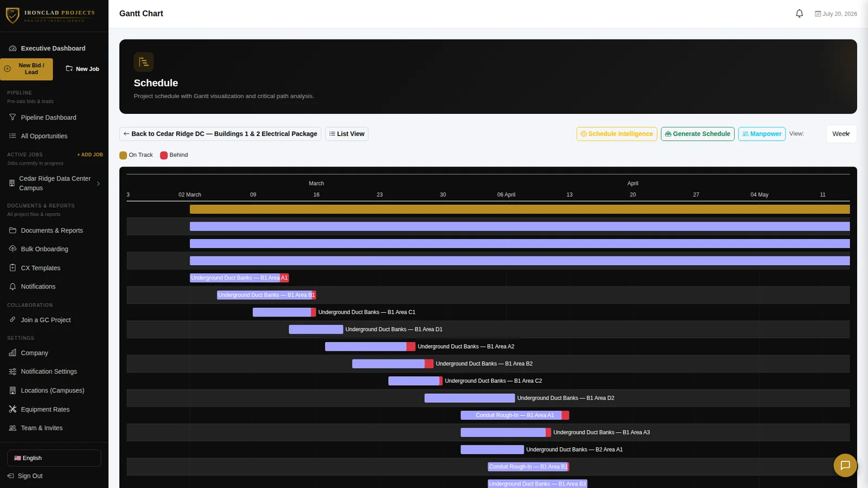Open the floating chat bubble button
The height and width of the screenshot is (488, 868).
(x=845, y=465)
